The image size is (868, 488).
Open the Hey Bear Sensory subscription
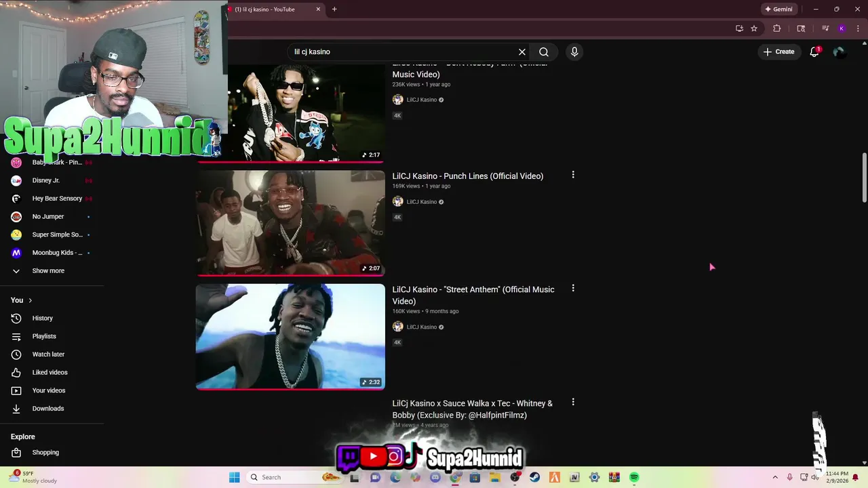[x=52, y=199]
